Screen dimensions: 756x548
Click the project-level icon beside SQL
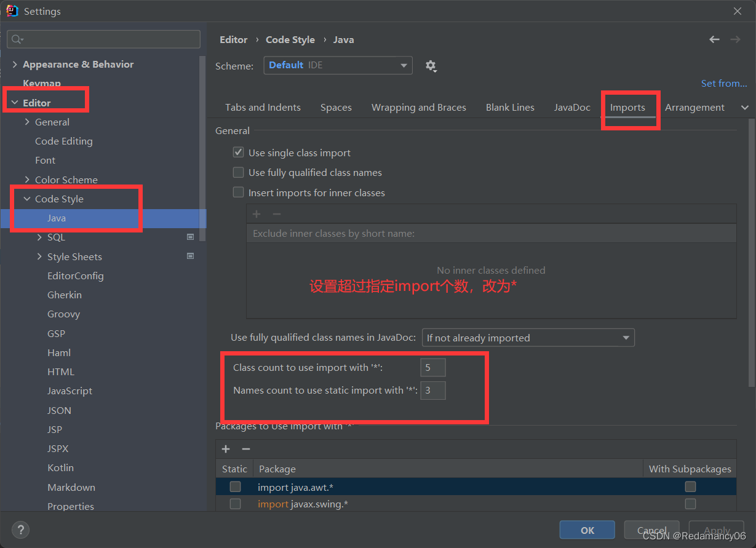pos(190,237)
